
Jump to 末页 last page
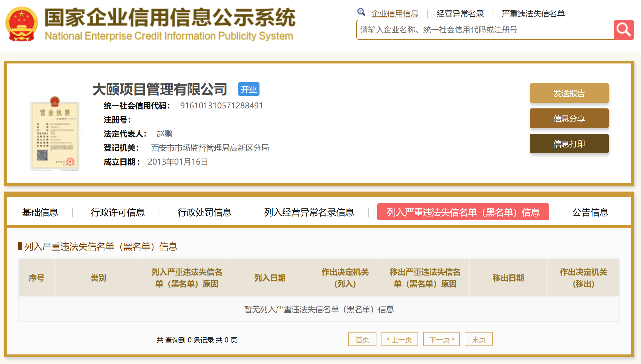click(479, 339)
